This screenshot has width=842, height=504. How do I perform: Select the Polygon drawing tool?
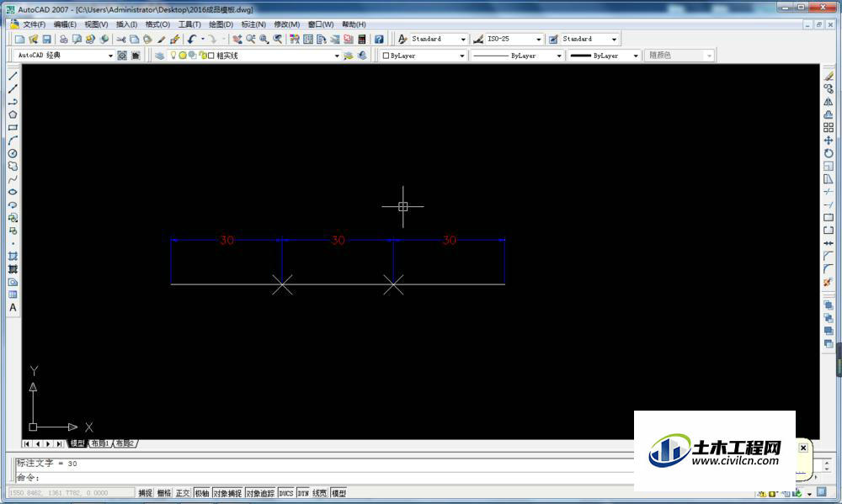click(x=13, y=115)
